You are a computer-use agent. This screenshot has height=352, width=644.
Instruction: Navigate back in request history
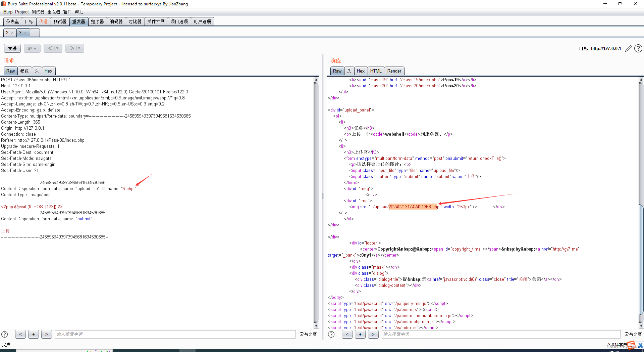[x=50, y=48]
